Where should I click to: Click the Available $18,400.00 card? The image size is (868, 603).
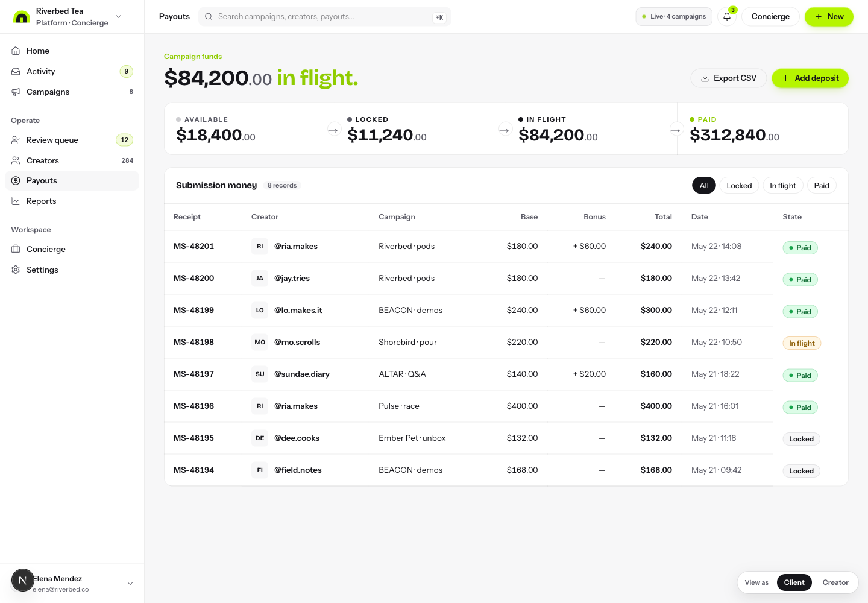[250, 128]
